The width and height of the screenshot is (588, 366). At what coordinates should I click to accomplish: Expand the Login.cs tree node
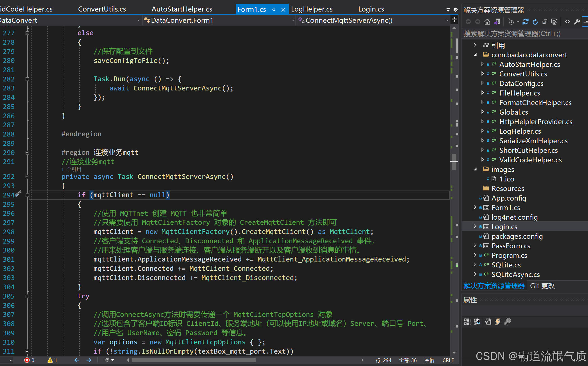[475, 226]
